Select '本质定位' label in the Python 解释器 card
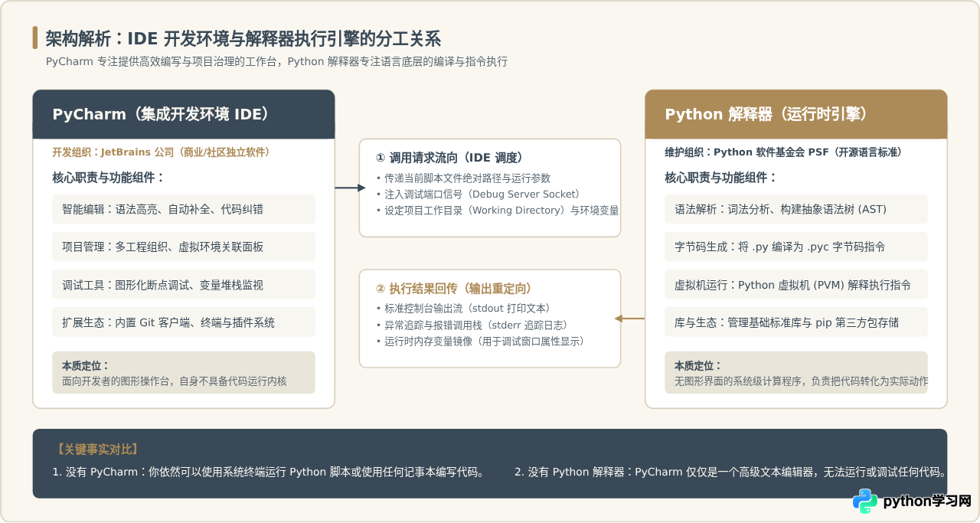 (698, 366)
